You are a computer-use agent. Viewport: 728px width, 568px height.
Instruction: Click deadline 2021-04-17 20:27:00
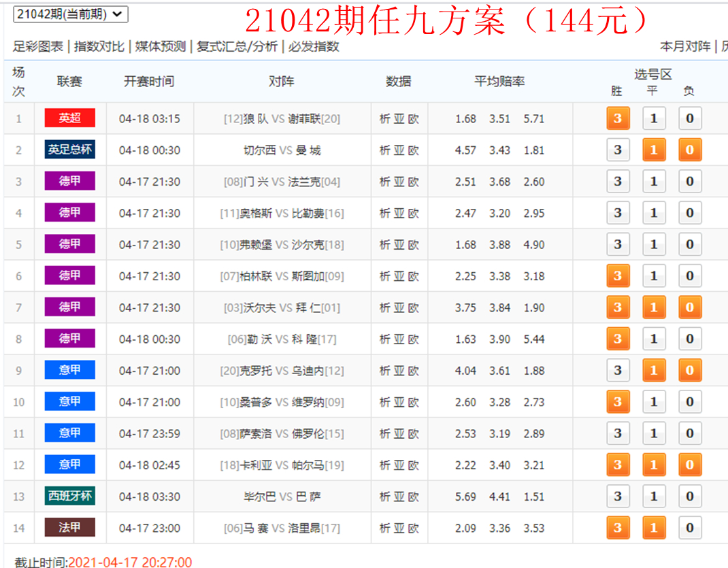click(x=130, y=562)
